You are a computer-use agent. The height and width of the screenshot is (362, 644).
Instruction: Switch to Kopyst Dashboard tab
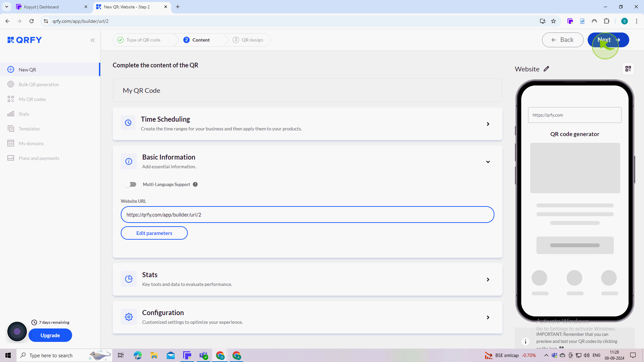click(x=52, y=7)
